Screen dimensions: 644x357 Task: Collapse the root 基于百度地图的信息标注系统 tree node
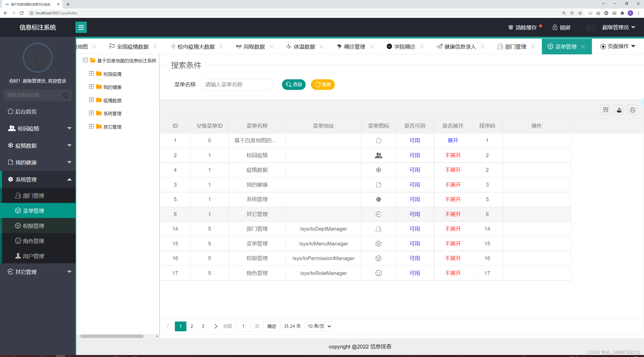tap(85, 60)
